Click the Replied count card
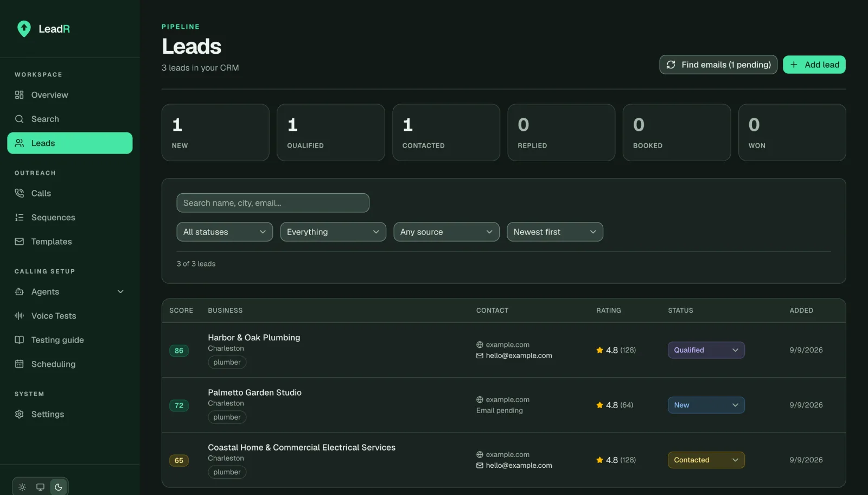Screen dimensions: 868x495 click(561, 132)
